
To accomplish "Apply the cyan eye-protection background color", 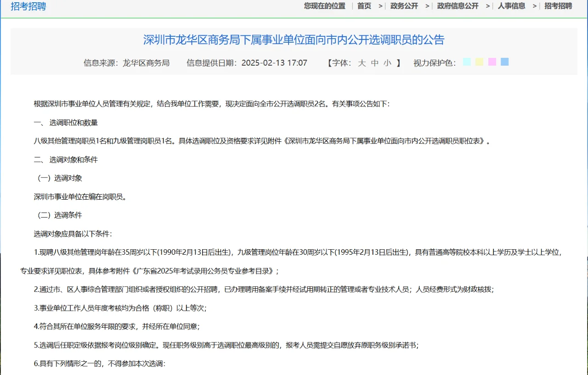I will tap(467, 62).
